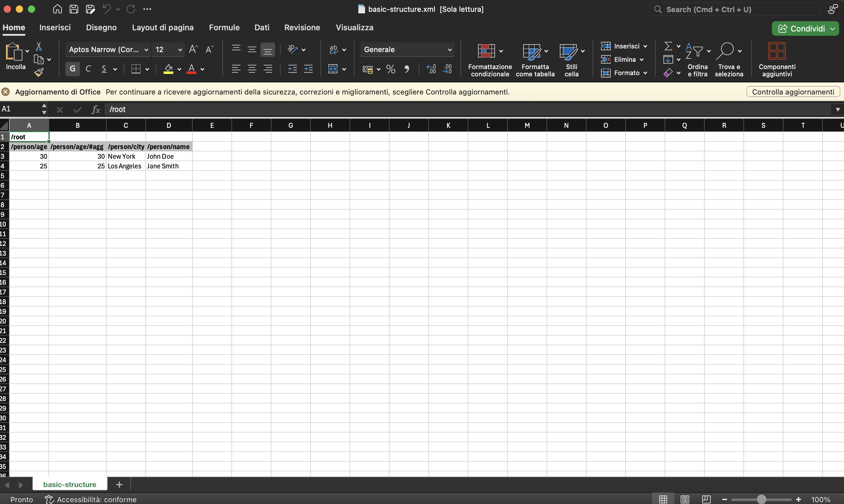Switch to Normal view in status bar

(663, 499)
